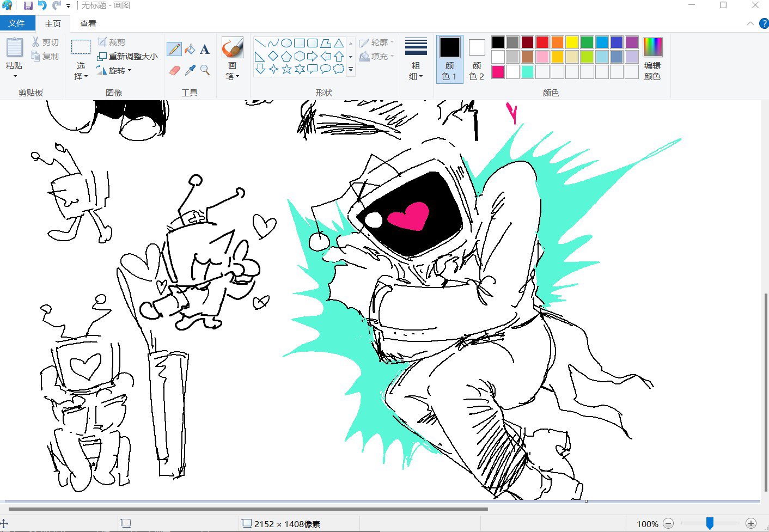Select the Text tool

tap(205, 50)
